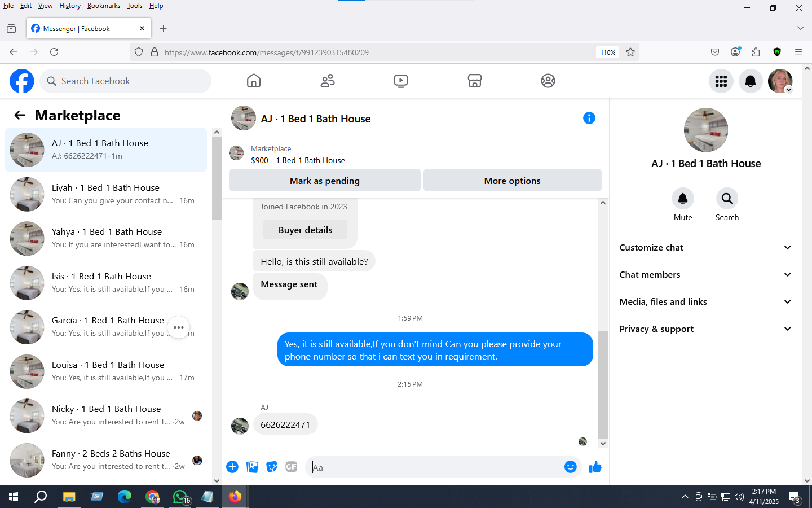Save page to Pocket
The height and width of the screenshot is (508, 812).
click(x=715, y=52)
